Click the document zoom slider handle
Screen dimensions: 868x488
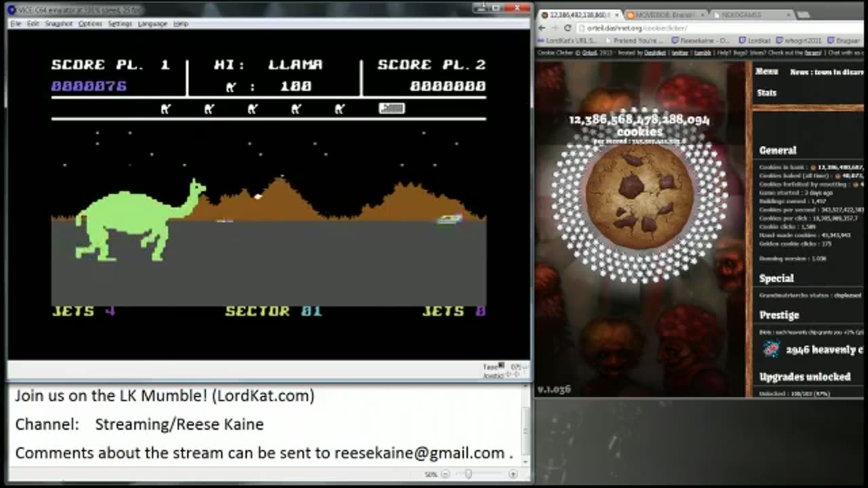(x=468, y=474)
